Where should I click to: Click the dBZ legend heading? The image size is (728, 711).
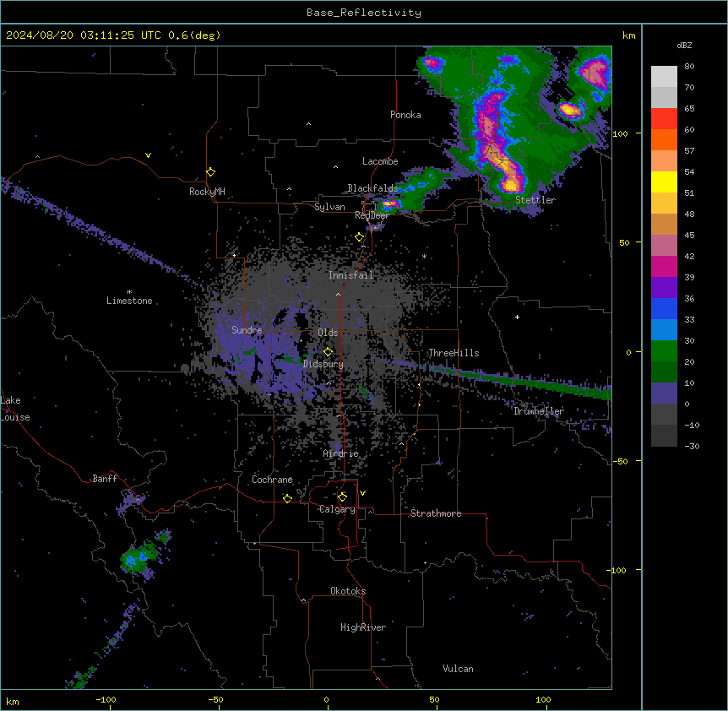pos(684,46)
